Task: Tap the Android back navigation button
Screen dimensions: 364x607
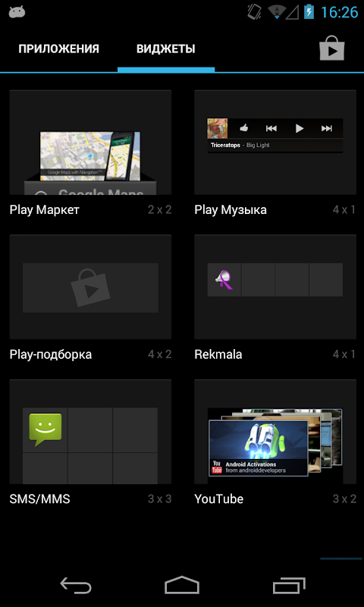Action: coord(76,585)
